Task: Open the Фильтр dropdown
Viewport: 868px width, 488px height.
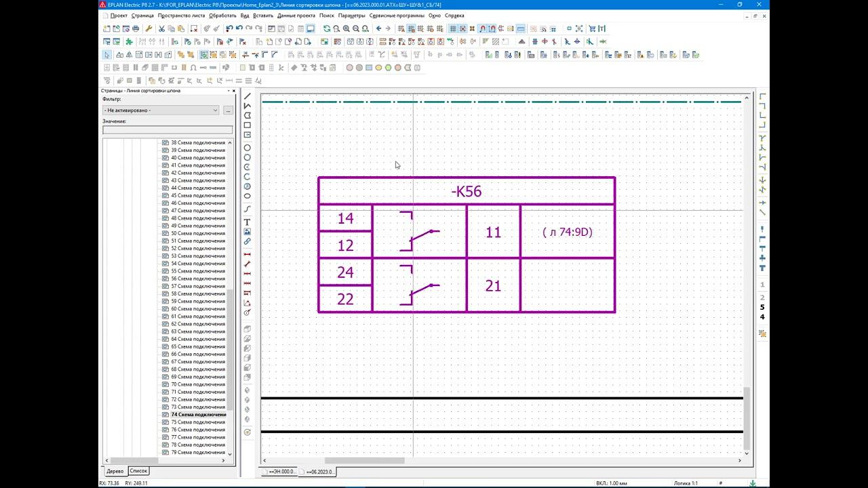Action: click(x=161, y=110)
